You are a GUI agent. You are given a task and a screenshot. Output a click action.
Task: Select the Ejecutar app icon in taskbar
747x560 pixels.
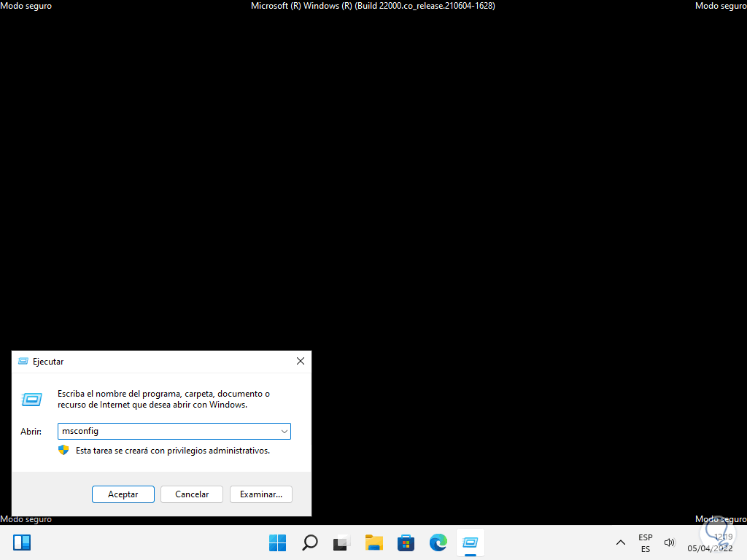point(471,542)
